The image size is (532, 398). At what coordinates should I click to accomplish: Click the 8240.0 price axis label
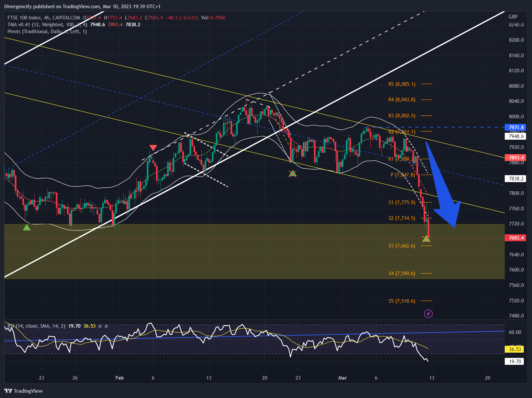[516, 25]
